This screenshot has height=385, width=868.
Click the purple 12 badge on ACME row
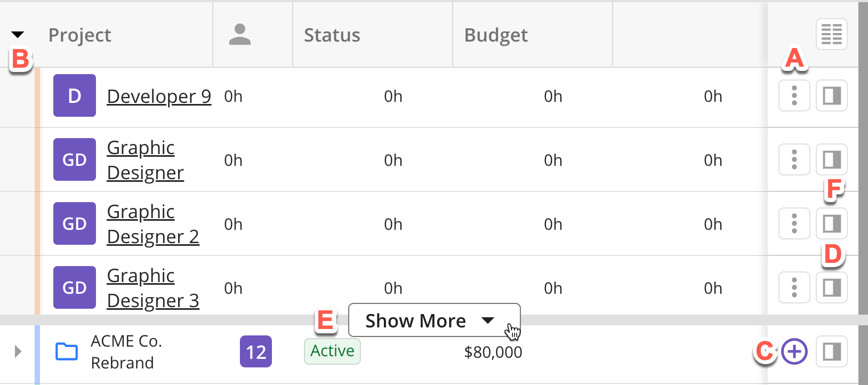point(256,351)
